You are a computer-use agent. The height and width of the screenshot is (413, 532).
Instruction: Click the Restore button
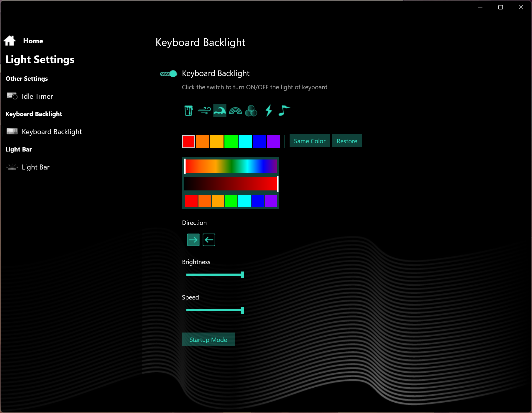click(x=347, y=141)
